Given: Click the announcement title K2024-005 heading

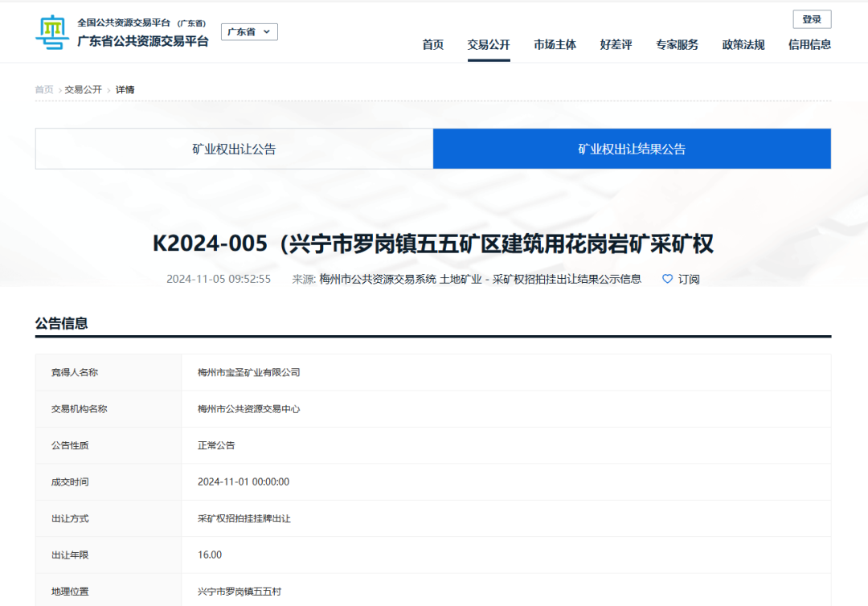Looking at the screenshot, I should pos(433,244).
